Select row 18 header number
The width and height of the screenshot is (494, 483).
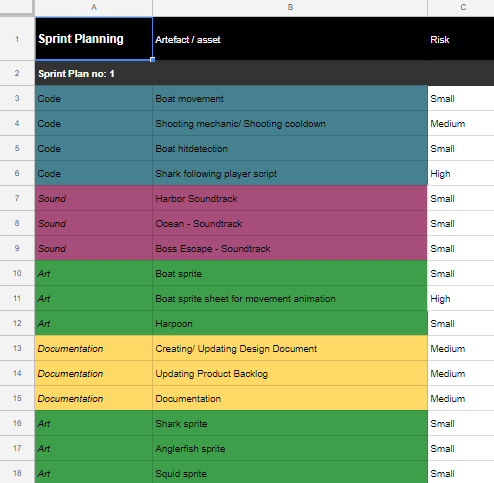click(17, 473)
